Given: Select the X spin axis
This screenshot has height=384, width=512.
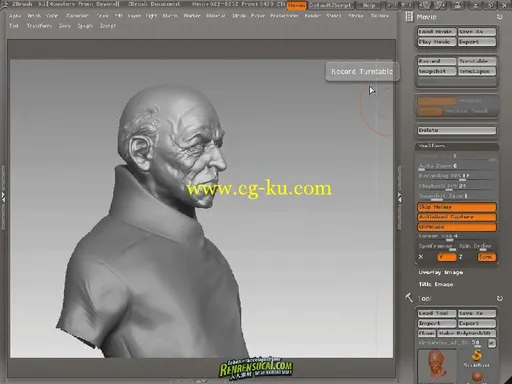Looking at the screenshot, I should pyautogui.click(x=421, y=257).
